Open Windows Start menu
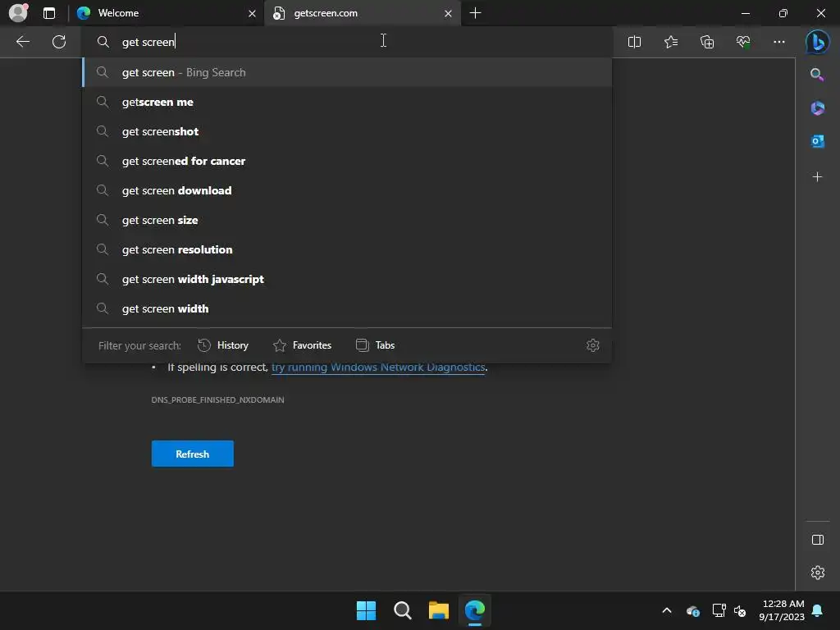Image resolution: width=840 pixels, height=630 pixels. (x=366, y=610)
